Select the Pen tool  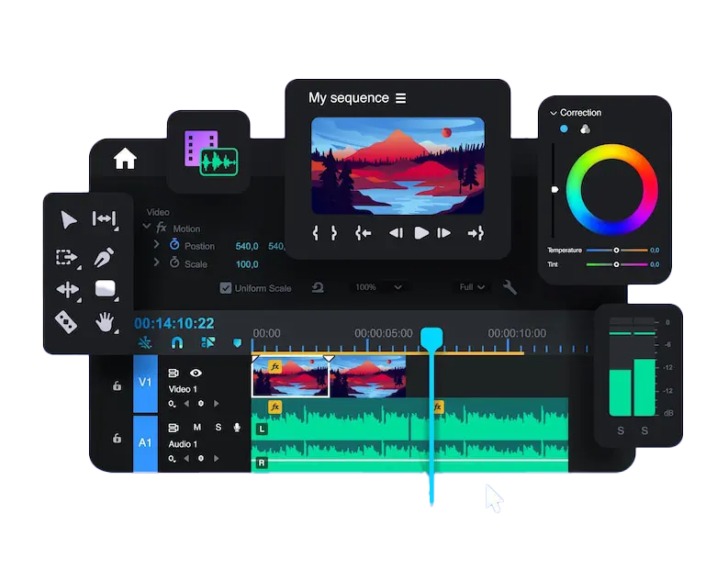click(105, 257)
